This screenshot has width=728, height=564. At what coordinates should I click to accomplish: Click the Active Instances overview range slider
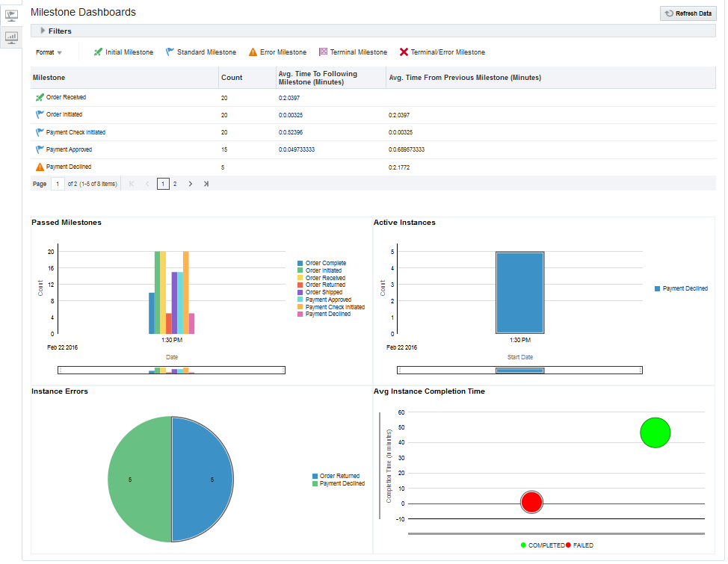coord(519,370)
